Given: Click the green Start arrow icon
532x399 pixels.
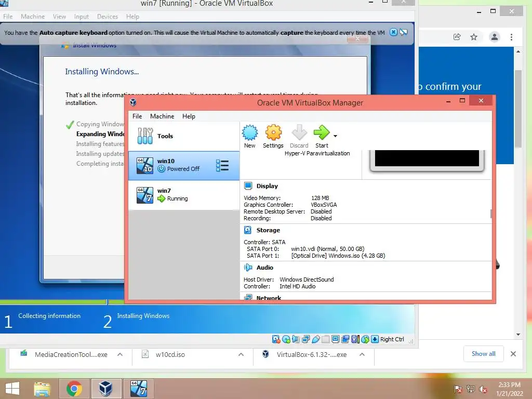Looking at the screenshot, I should [321, 132].
